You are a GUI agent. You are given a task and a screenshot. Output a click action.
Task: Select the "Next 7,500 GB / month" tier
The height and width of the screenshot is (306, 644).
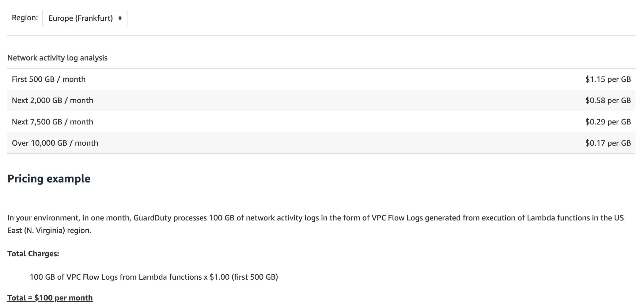click(52, 122)
